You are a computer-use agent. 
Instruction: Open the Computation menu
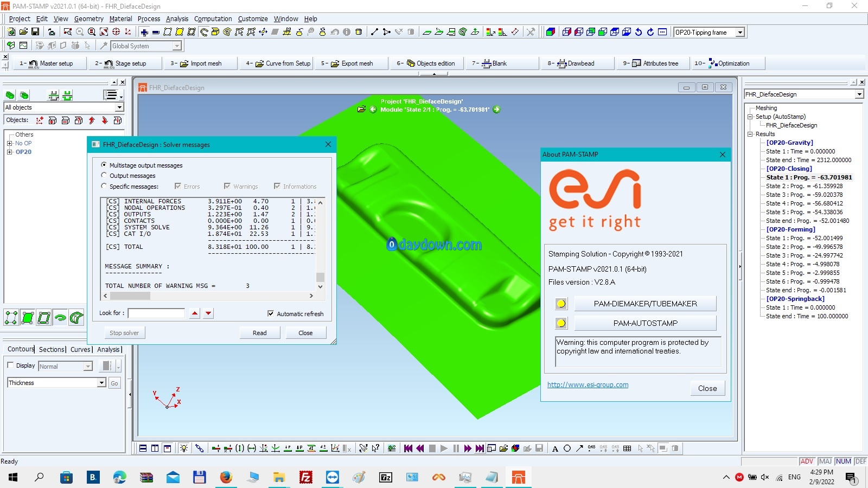point(213,18)
